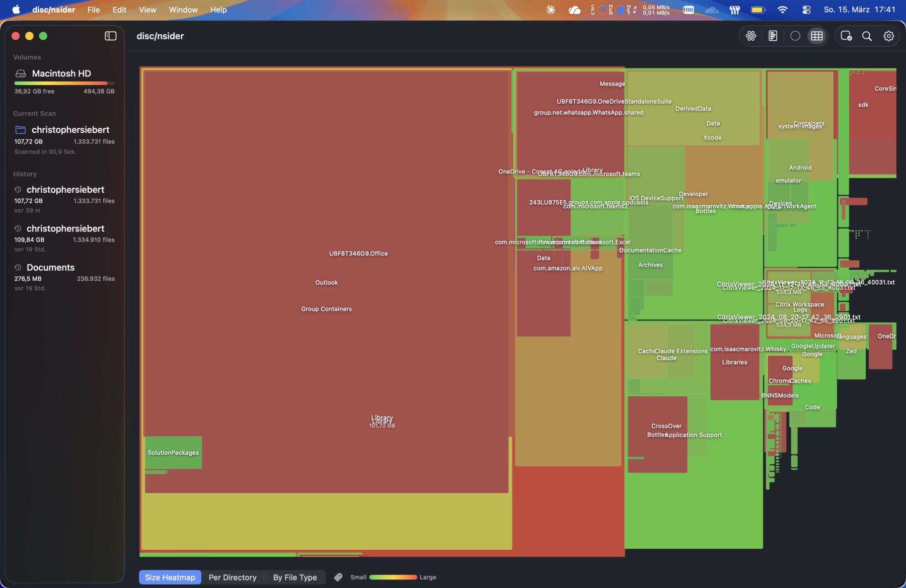
Task: Click the Macintosh HD usage bar
Action: click(64, 83)
